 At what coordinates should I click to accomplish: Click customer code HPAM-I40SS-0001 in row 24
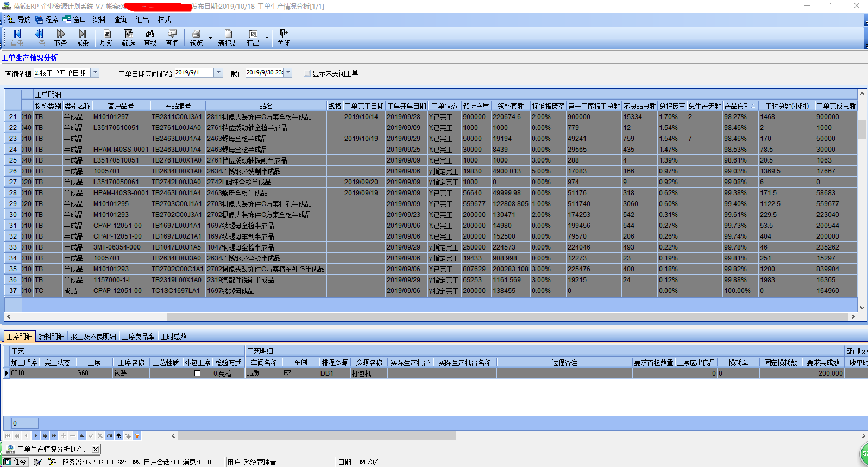121,150
